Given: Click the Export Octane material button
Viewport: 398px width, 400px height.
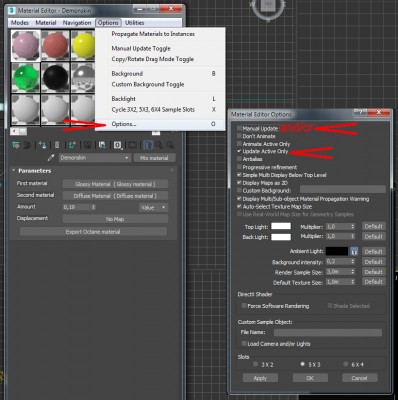Looking at the screenshot, I should (93, 232).
